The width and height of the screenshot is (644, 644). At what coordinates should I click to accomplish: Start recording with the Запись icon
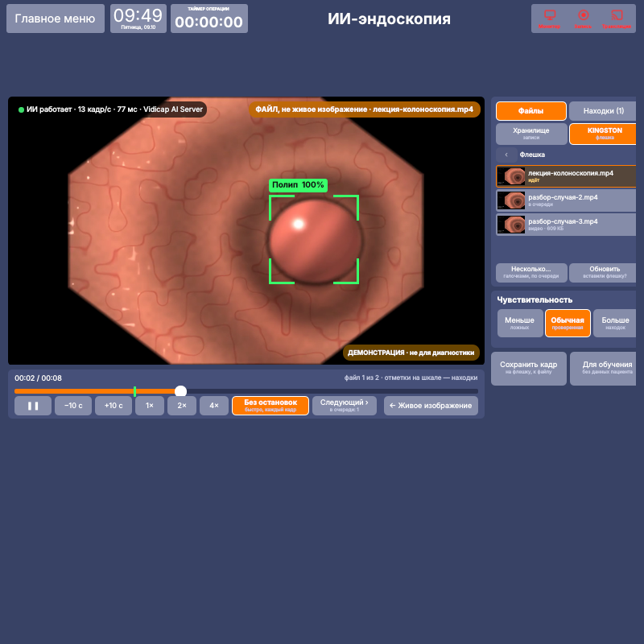[583, 19]
